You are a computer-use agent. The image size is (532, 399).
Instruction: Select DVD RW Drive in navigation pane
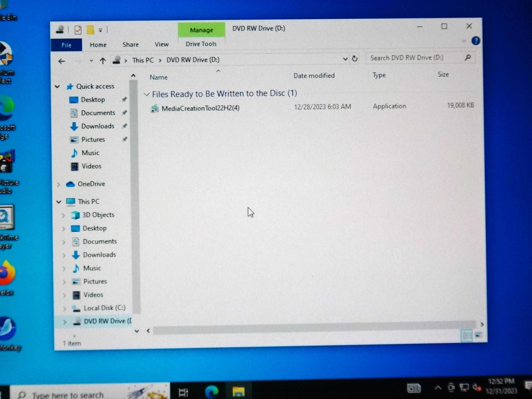(108, 321)
